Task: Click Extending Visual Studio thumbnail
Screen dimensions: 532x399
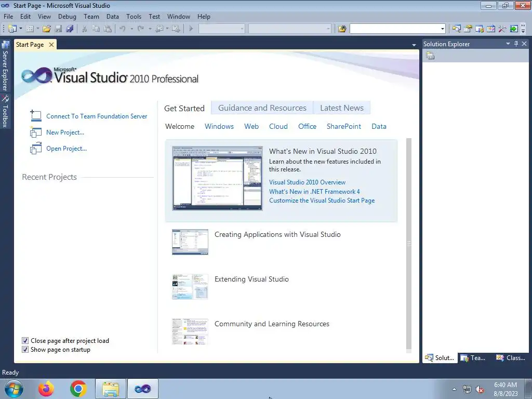Action: 190,287
